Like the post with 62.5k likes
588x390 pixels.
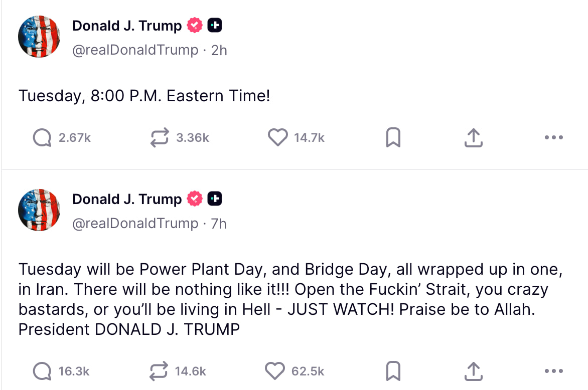coord(275,371)
